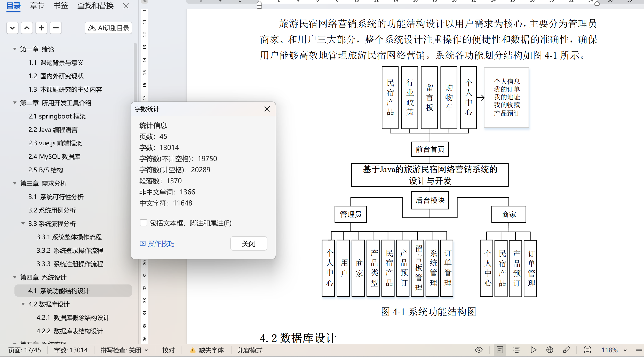644x357 pixels.
Task: Click the writing mode pen icon
Action: coord(566,350)
